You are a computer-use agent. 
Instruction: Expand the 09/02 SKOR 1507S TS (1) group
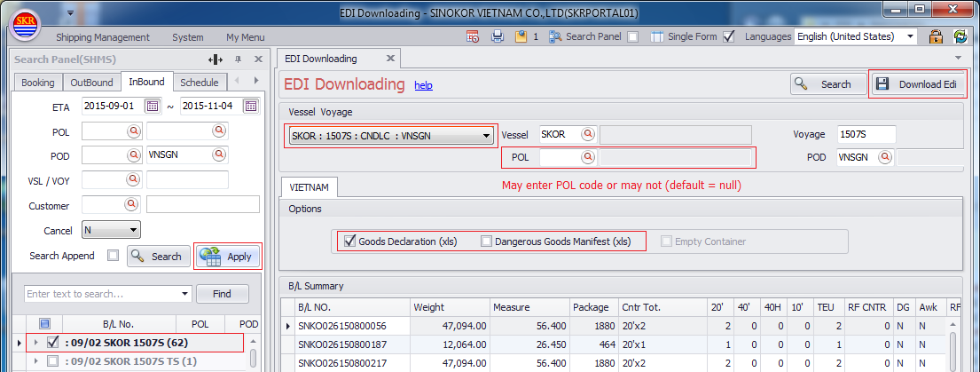coord(35,360)
